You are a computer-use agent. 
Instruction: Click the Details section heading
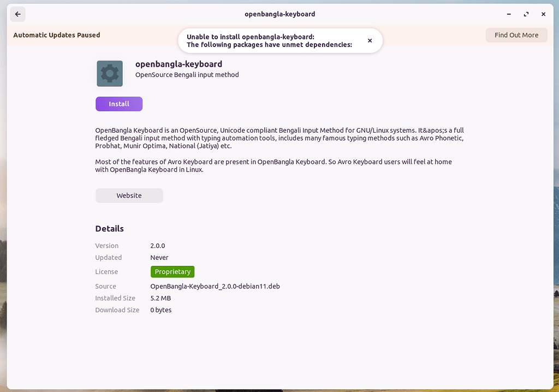coord(109,228)
